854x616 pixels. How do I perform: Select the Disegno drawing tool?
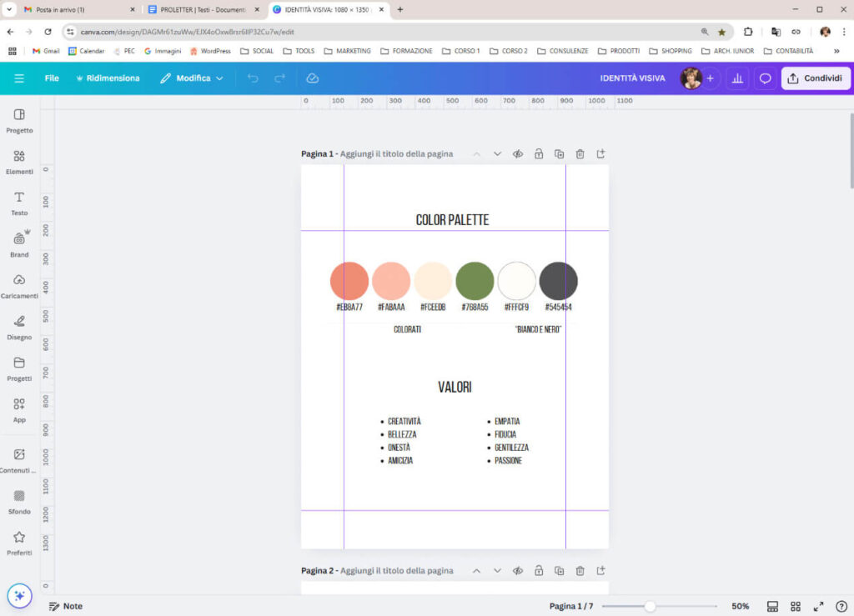(x=20, y=328)
